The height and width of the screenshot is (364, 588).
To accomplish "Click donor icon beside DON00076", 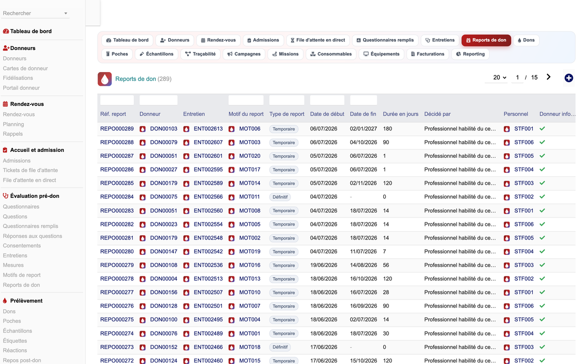I will click(x=143, y=334).
